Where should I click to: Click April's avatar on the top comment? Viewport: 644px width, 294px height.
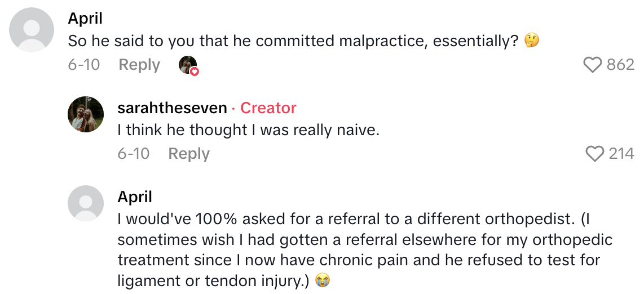tap(32, 30)
